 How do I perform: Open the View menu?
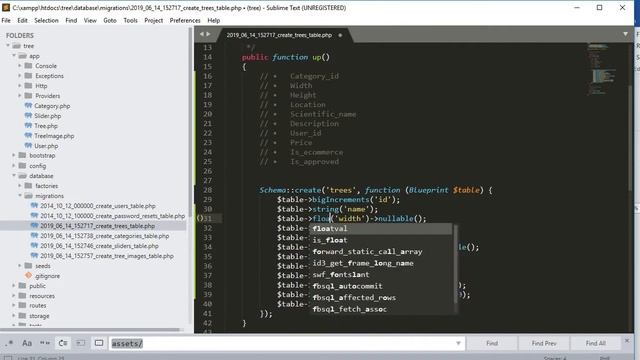90,20
